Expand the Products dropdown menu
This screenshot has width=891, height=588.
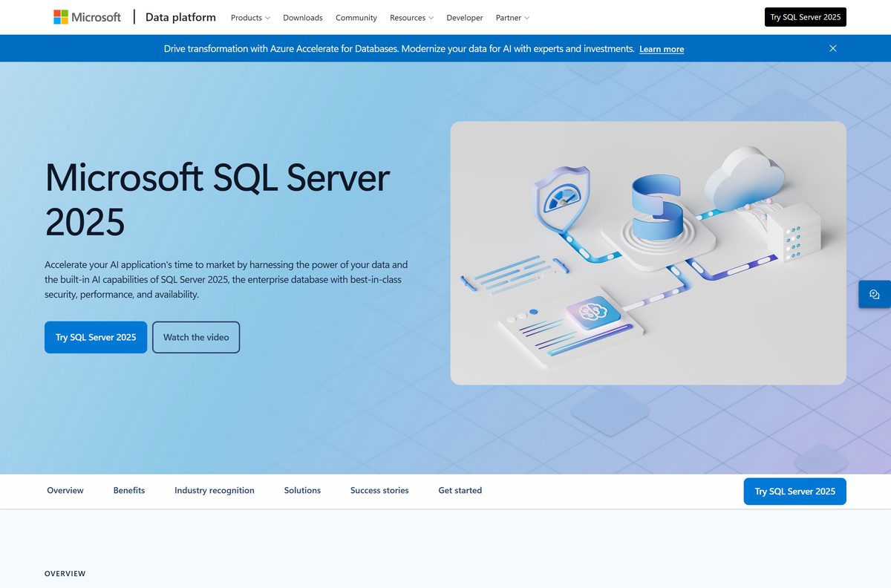(x=250, y=17)
